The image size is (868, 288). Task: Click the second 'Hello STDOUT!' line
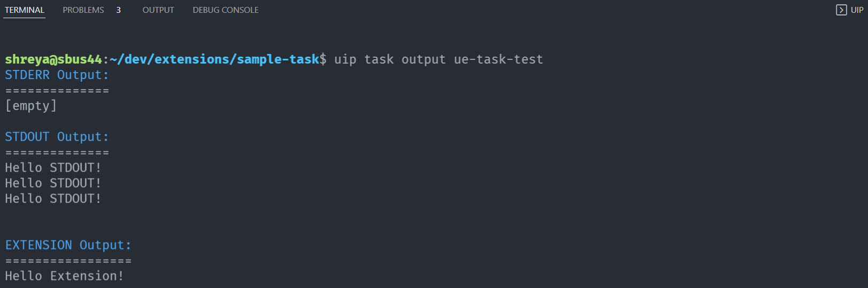53,183
